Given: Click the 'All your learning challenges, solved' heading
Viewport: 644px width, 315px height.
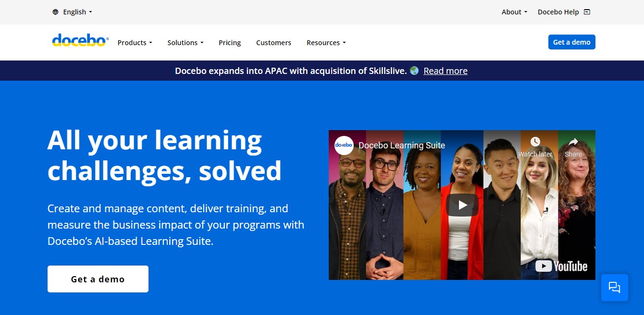Looking at the screenshot, I should coord(164,155).
